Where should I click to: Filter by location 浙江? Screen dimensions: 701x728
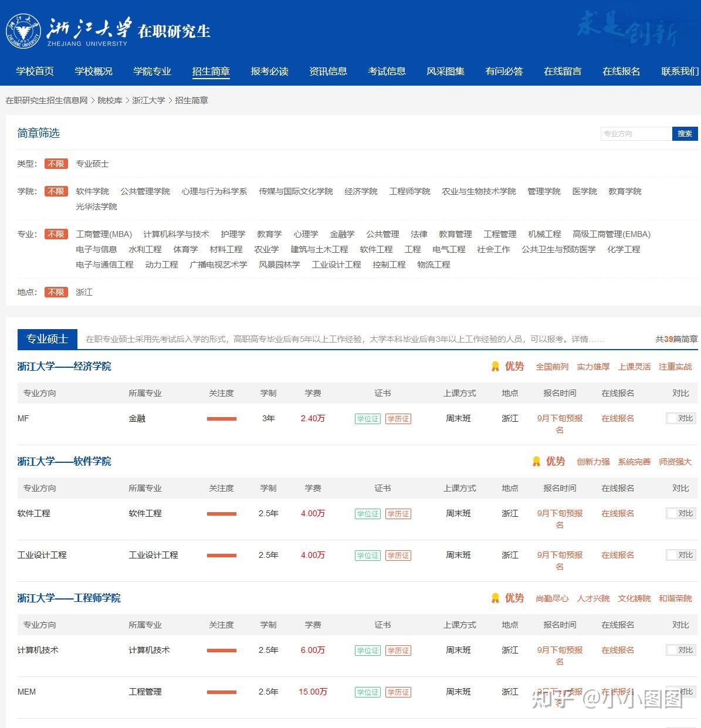pyautogui.click(x=84, y=292)
